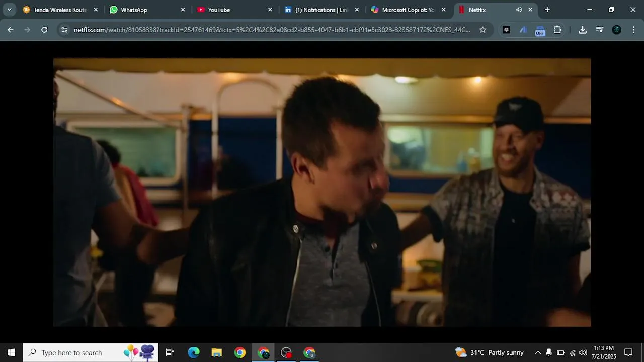Mute the Netflix tab audio speaker icon
Screen dimensions: 644x362
tap(519, 10)
